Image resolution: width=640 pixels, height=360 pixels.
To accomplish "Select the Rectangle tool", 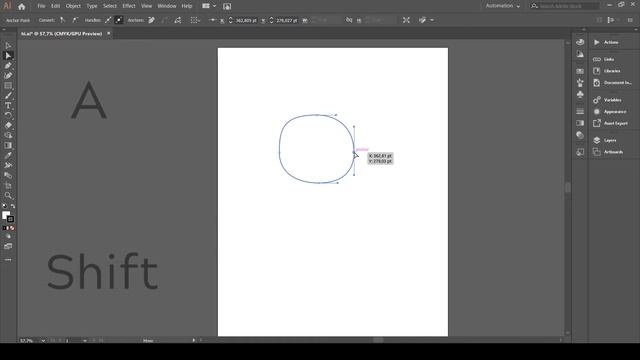I will tap(8, 86).
